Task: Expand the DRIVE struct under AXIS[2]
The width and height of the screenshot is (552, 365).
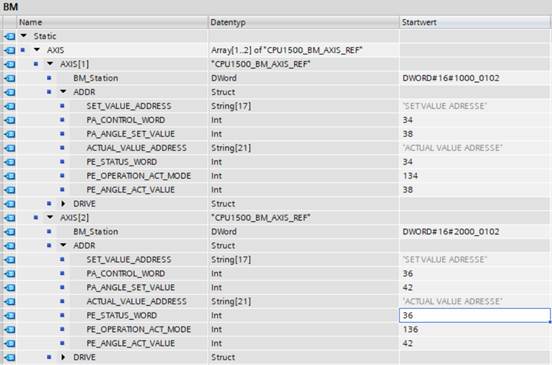Action: click(x=63, y=357)
